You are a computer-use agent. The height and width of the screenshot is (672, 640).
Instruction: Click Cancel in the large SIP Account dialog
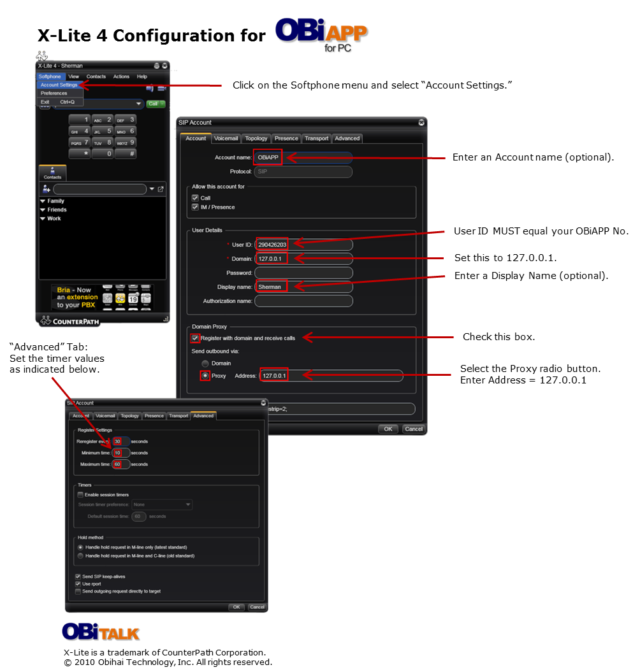(414, 429)
